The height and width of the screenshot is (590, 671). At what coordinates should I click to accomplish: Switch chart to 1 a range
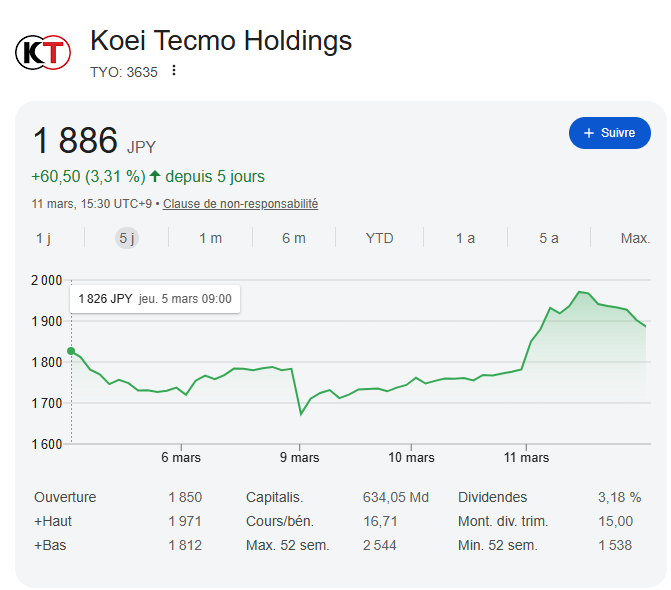tap(465, 238)
